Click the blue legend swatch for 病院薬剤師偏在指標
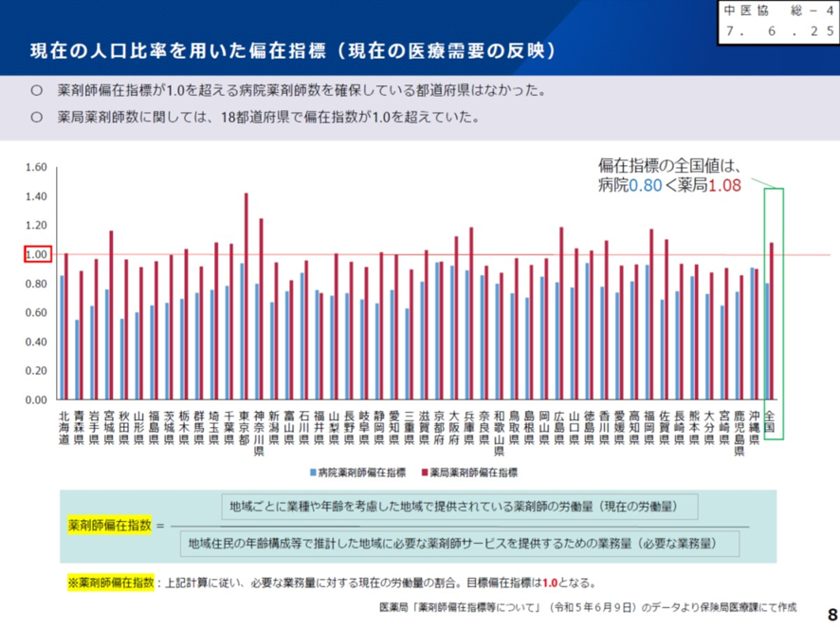Viewport: 840px width, 630px height. click(312, 472)
